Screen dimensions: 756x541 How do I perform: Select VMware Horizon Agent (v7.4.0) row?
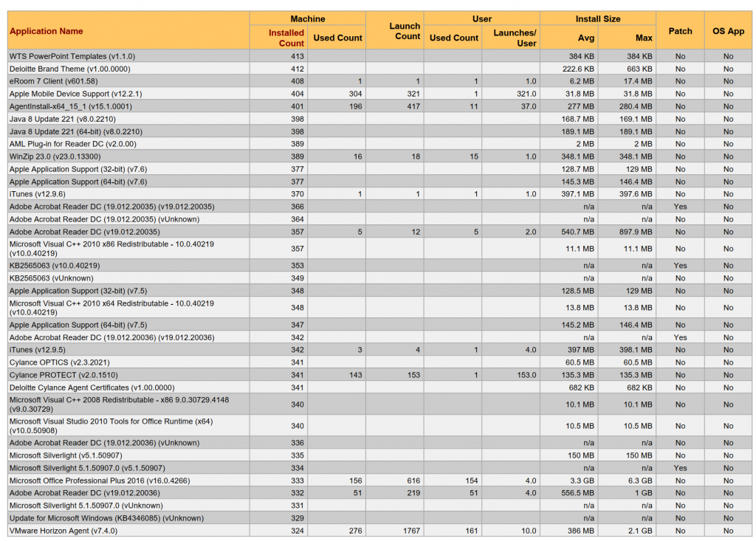[379, 531]
